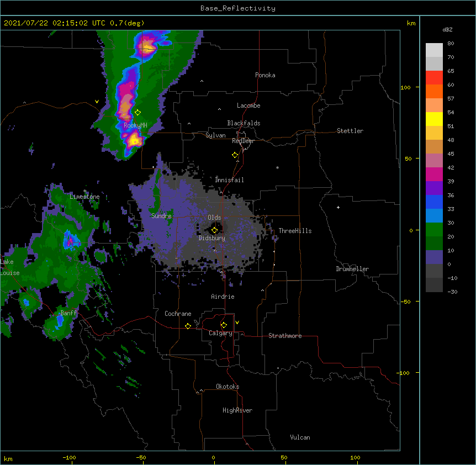Click the Lacombe city label
The height and width of the screenshot is (465, 476).
pyautogui.click(x=248, y=105)
